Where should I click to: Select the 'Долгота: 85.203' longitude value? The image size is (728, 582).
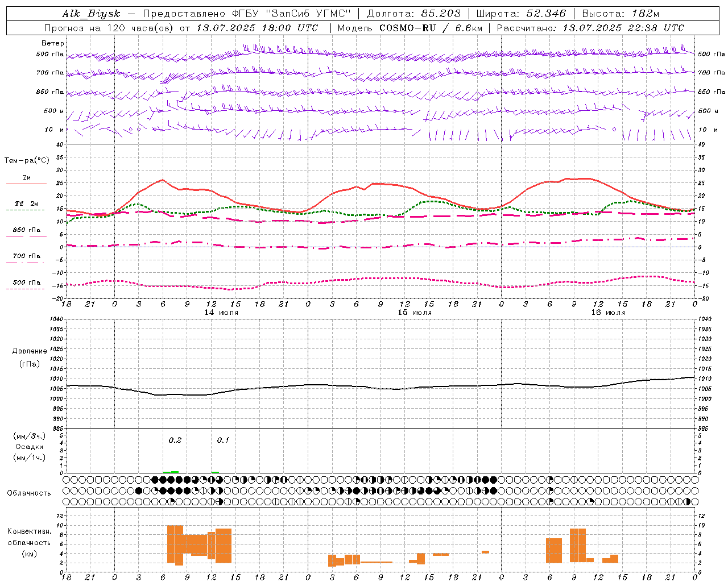click(x=414, y=14)
